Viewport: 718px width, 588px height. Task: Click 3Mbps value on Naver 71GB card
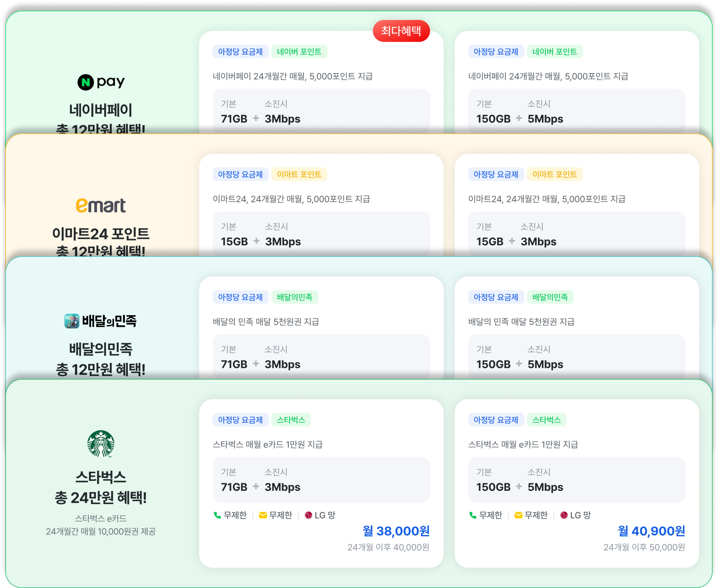283,119
